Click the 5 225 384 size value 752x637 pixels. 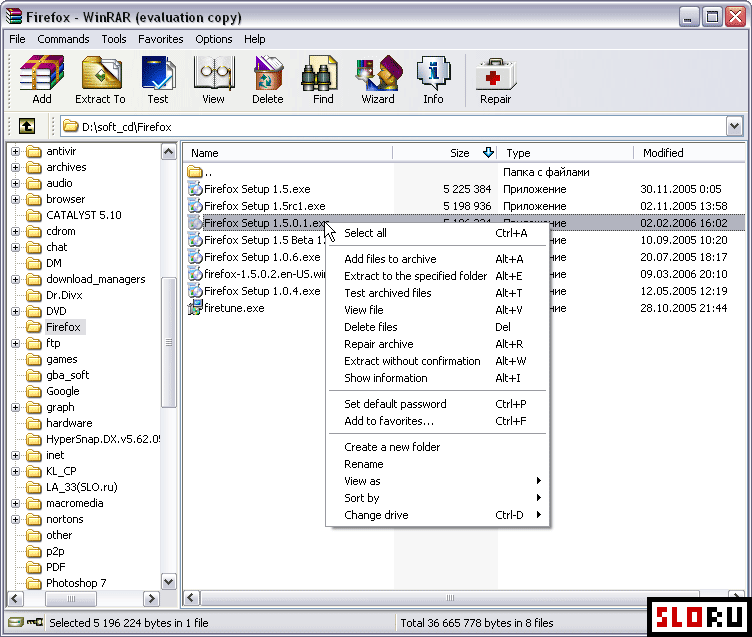467,189
